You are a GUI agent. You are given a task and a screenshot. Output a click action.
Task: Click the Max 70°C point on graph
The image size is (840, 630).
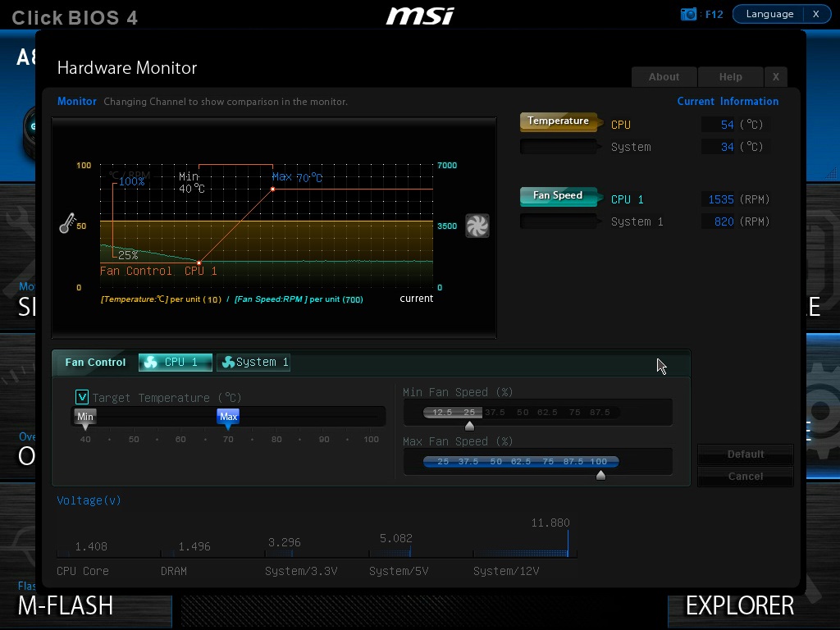tap(272, 189)
